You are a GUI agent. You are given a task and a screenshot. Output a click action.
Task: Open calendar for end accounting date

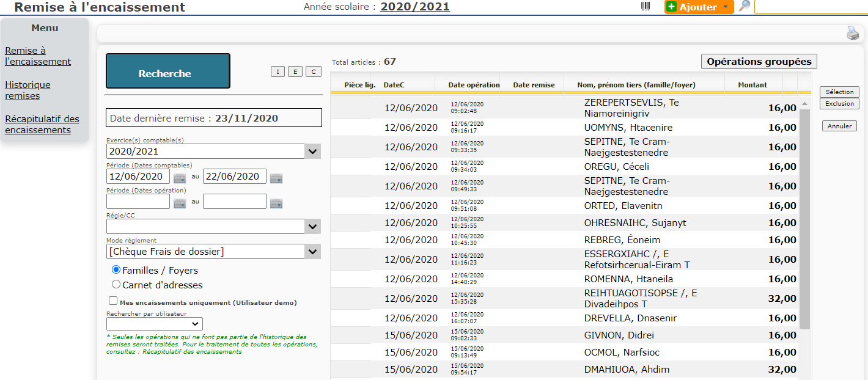pyautogui.click(x=276, y=178)
